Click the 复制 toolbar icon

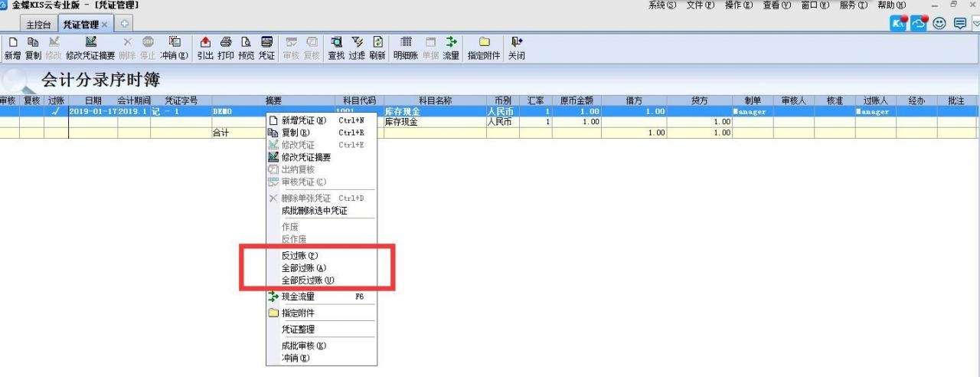[x=33, y=41]
